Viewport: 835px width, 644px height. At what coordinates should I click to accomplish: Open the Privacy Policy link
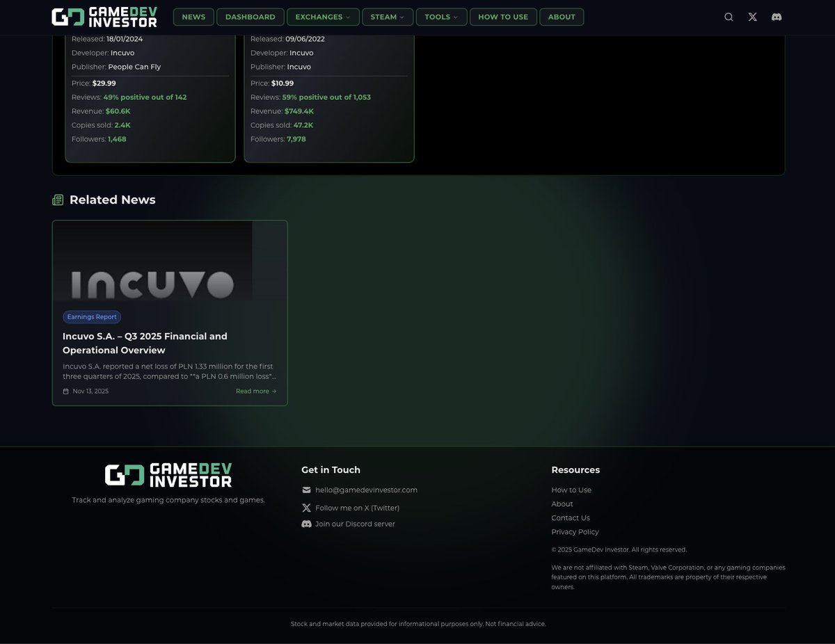point(575,531)
